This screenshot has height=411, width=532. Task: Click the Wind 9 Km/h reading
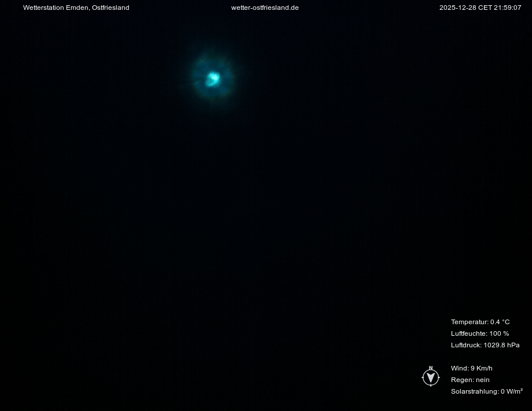click(x=471, y=368)
